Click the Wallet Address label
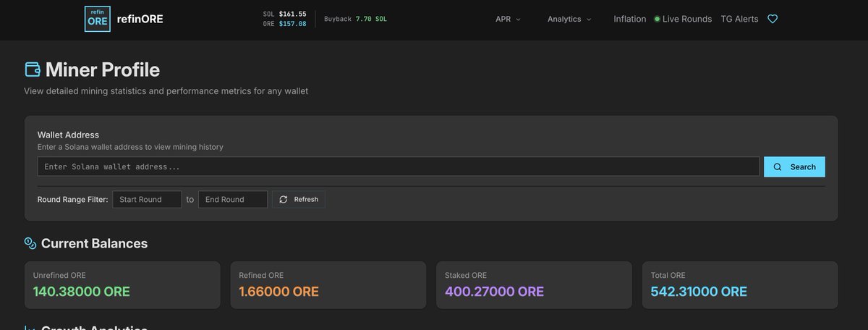This screenshot has width=868, height=330. point(68,135)
